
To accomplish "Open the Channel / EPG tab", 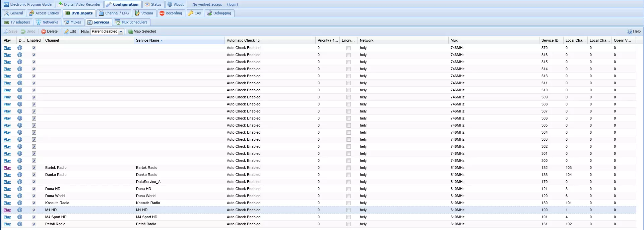I will pyautogui.click(x=114, y=13).
